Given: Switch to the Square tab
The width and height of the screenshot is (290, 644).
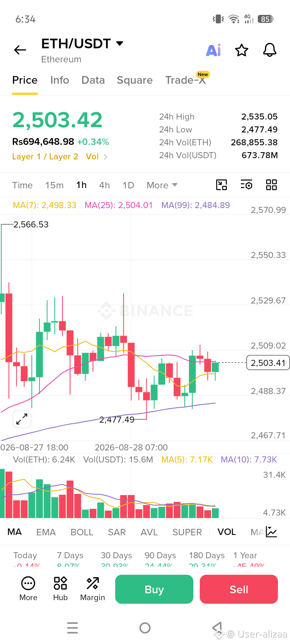Looking at the screenshot, I should coord(135,80).
